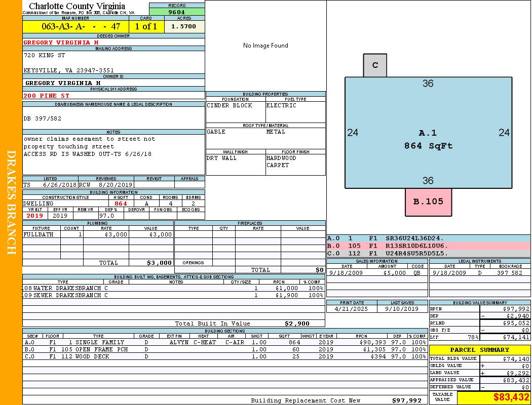Click the acres value 1.5700
Screen dimensions: 532x405
tap(183, 26)
